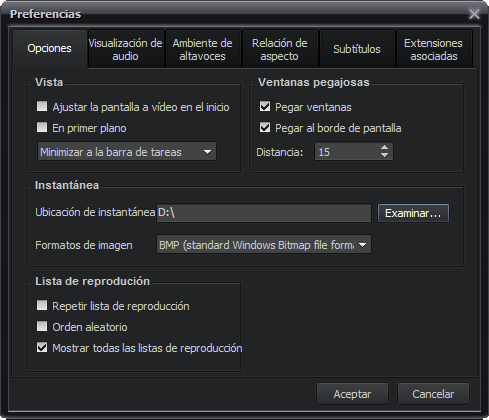The height and width of the screenshot is (420, 489).
Task: Expand Formatos de imagen BMP dropdown
Action: [264, 245]
